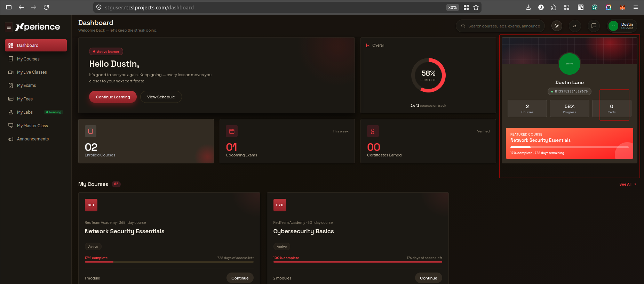Toggle light/dark theme sun icon

click(x=557, y=26)
